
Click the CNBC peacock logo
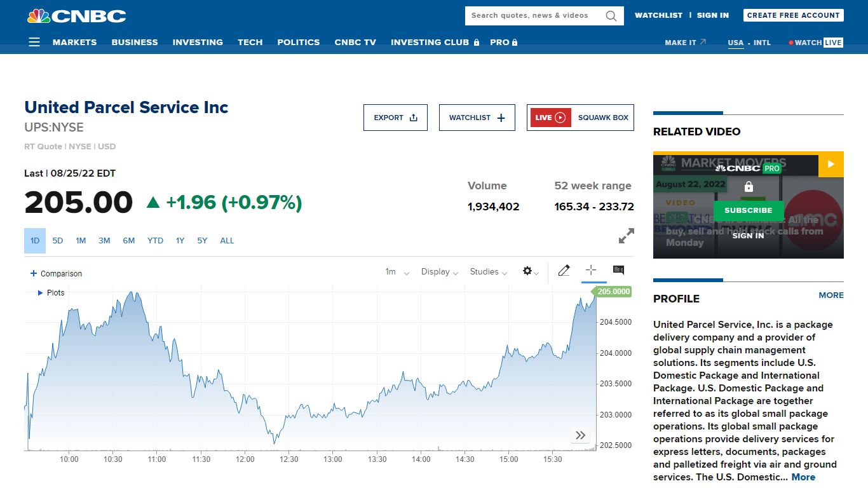coord(76,16)
